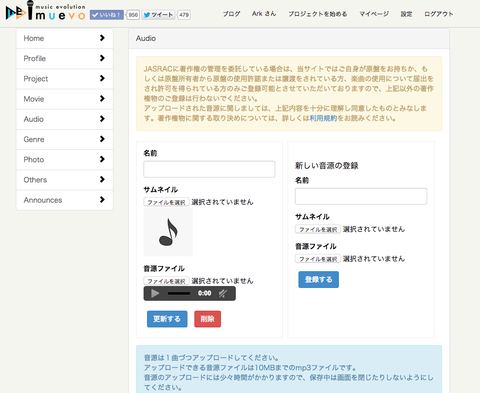Click the music note thumbnail image
Image resolution: width=480 pixels, height=393 pixels.
click(x=168, y=232)
